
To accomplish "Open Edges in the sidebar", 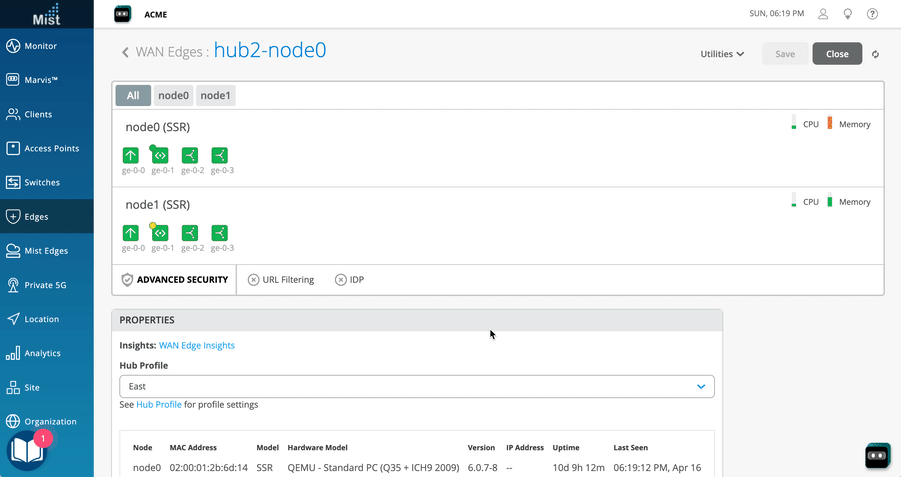I will 36,216.
